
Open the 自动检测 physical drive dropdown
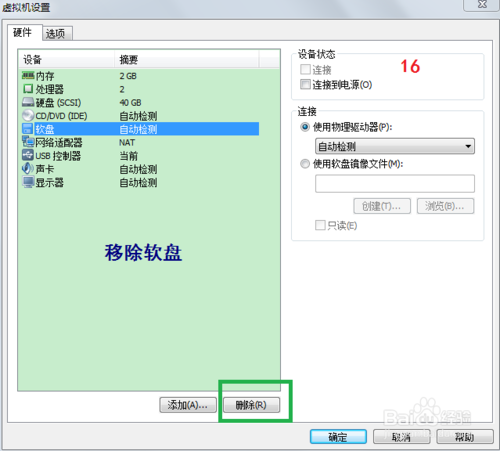[x=395, y=146]
